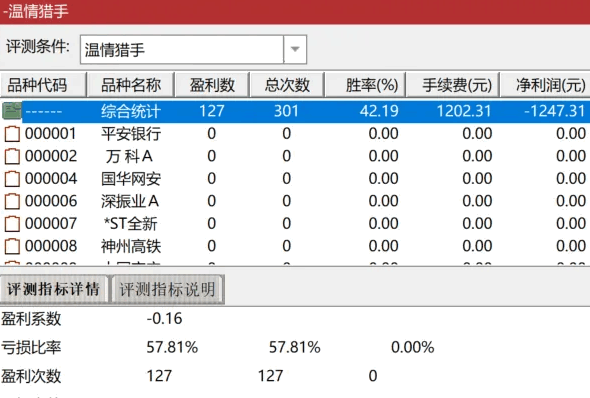Click the icon beside code 000001

(x=12, y=134)
